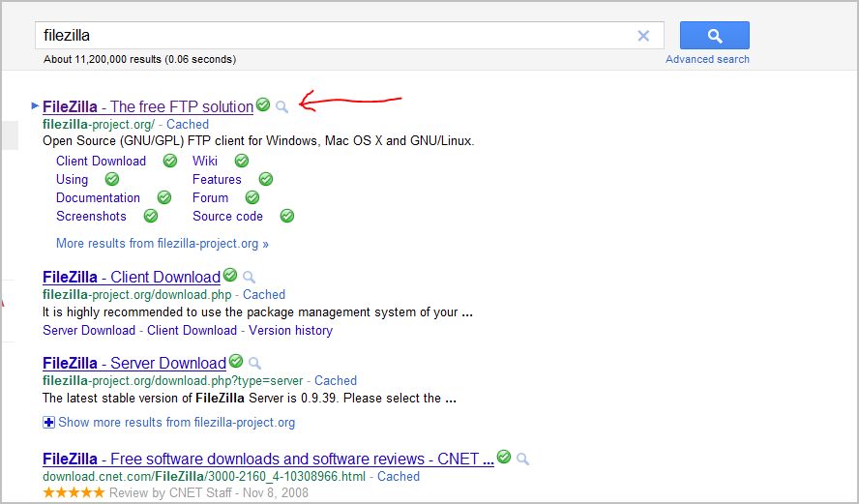
Task: Open the Screenshots sitelink
Action: [x=91, y=216]
